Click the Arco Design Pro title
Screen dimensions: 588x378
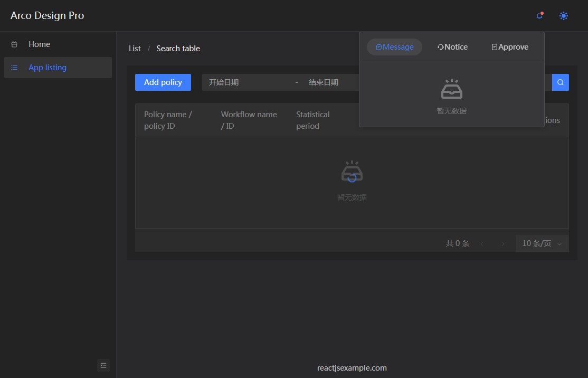pos(48,16)
